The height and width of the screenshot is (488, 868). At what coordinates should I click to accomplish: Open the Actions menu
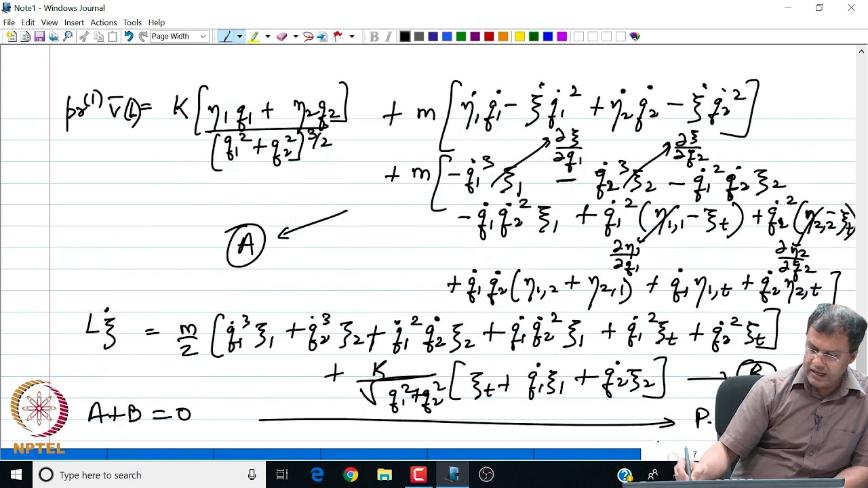click(104, 22)
